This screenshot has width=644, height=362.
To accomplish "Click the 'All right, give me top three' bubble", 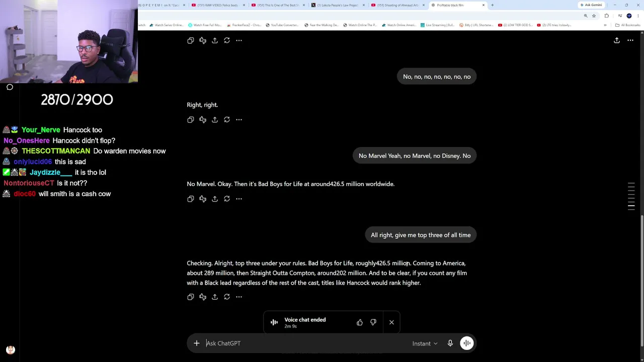I will (x=421, y=235).
